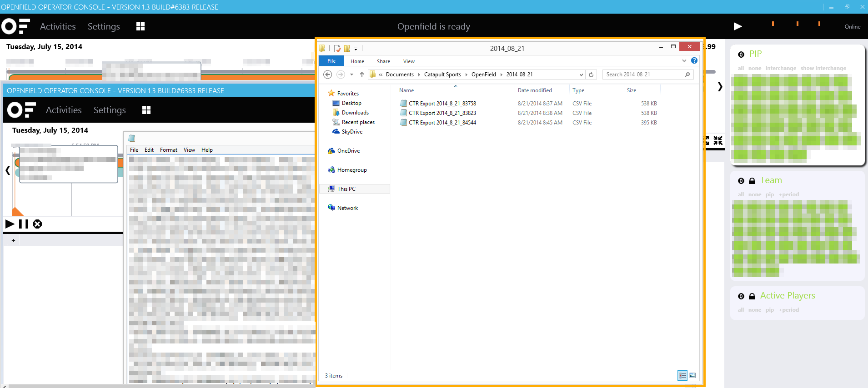This screenshot has width=868, height=388.
Task: Click the play button under the nested timeline
Action: tap(10, 224)
